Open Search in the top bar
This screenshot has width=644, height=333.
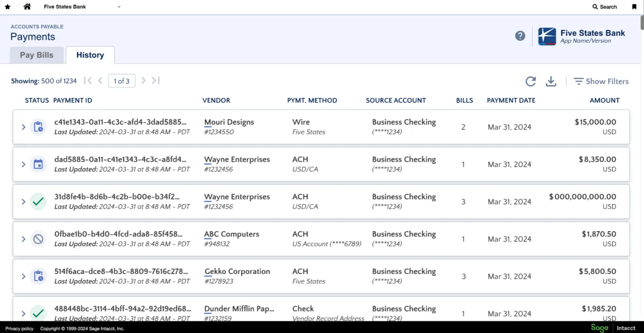coord(604,7)
